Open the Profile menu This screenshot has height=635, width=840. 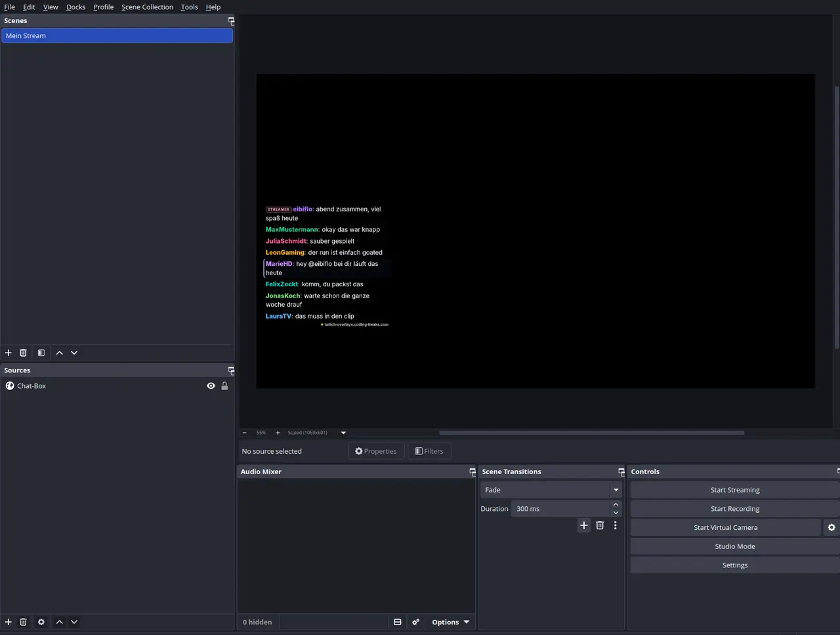[104, 7]
